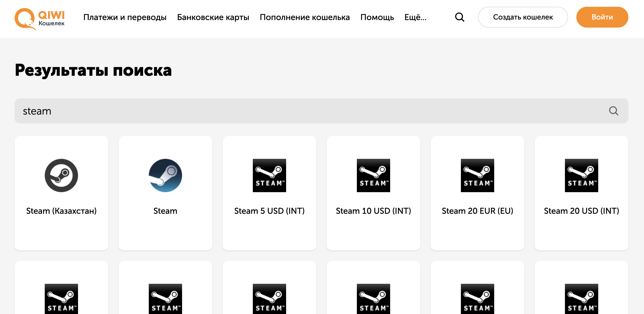This screenshot has height=314, width=644.
Task: Select the Steam (Казахстан) round logo
Action: coord(61,175)
